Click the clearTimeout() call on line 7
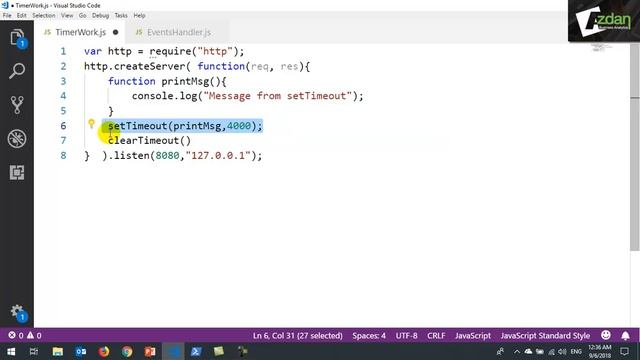640x360 pixels. [149, 141]
